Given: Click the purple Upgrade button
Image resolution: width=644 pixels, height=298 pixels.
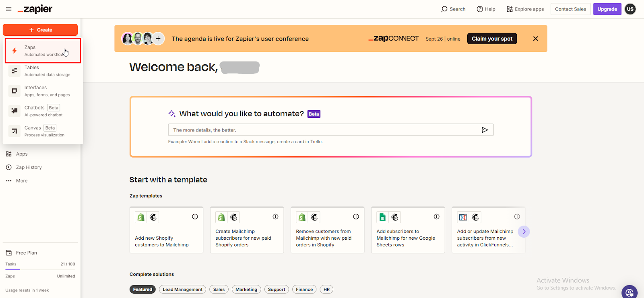Looking at the screenshot, I should coord(607,9).
